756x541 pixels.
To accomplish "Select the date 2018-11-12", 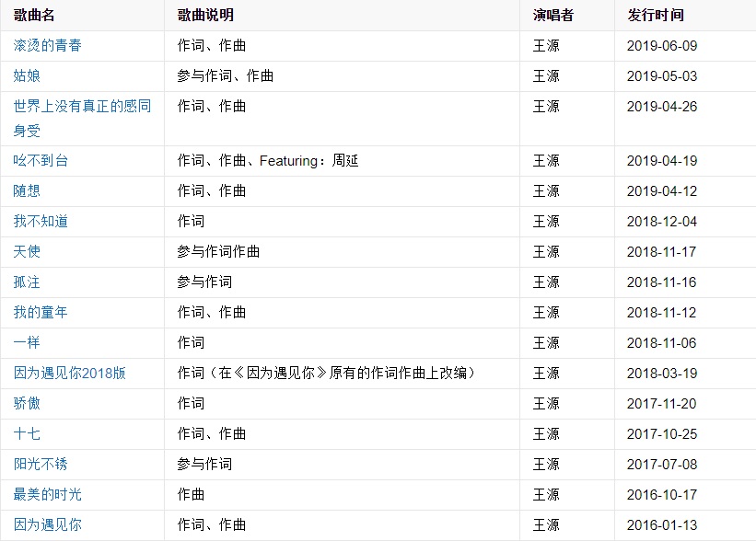I will 661,312.
